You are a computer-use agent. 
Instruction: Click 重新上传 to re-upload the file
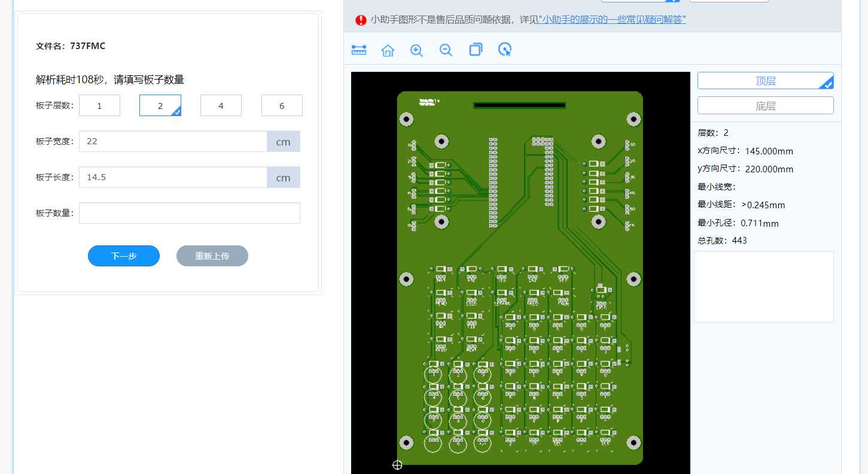[212, 256]
